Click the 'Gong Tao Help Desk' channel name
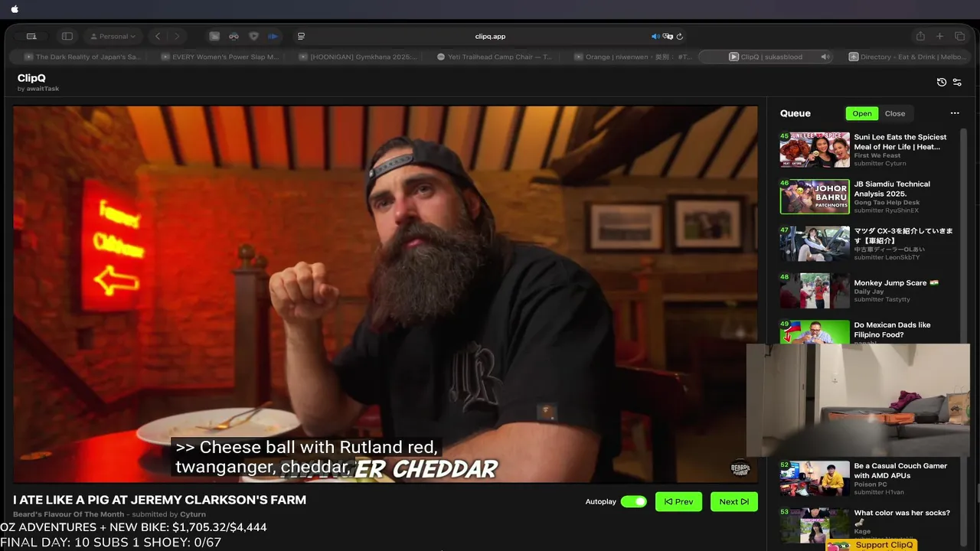This screenshot has width=980, height=551. pos(887,203)
